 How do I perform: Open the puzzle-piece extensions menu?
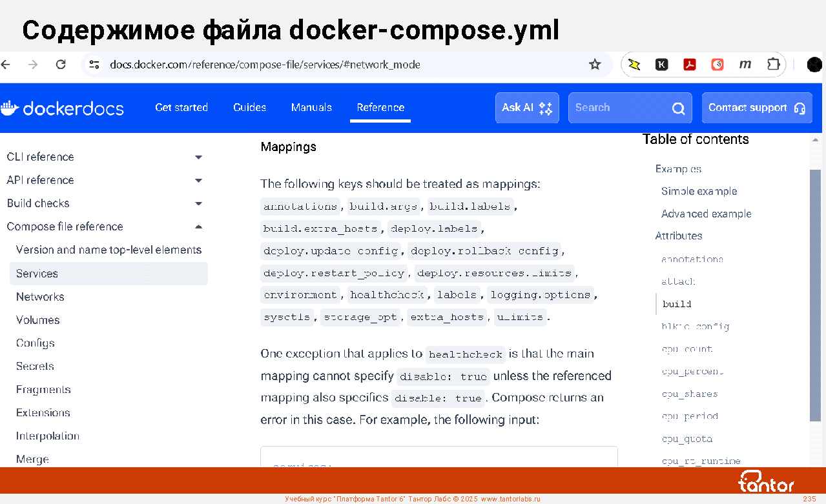coord(773,65)
